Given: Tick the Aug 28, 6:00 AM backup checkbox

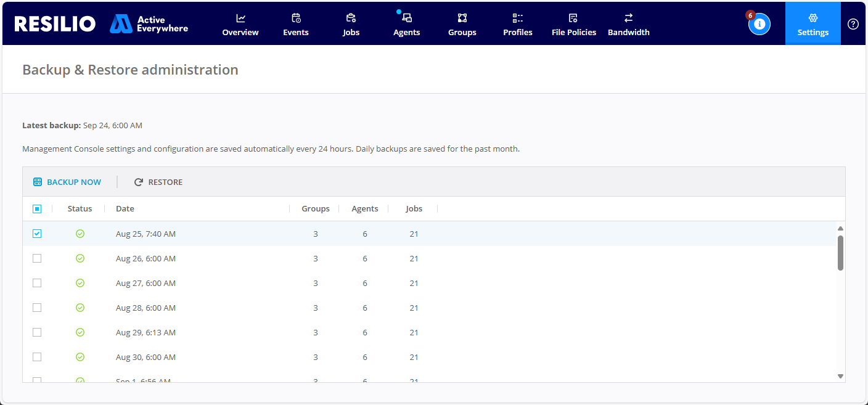Looking at the screenshot, I should pyautogui.click(x=37, y=308).
